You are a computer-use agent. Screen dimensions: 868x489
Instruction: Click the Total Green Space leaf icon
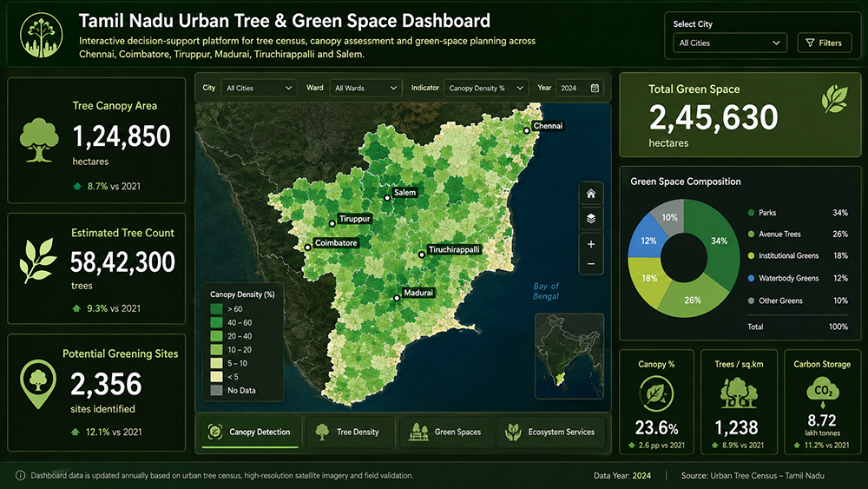pos(835,99)
